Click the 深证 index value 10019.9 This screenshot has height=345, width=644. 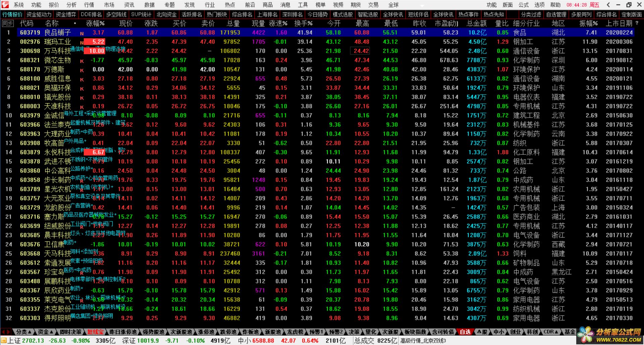pos(148,341)
